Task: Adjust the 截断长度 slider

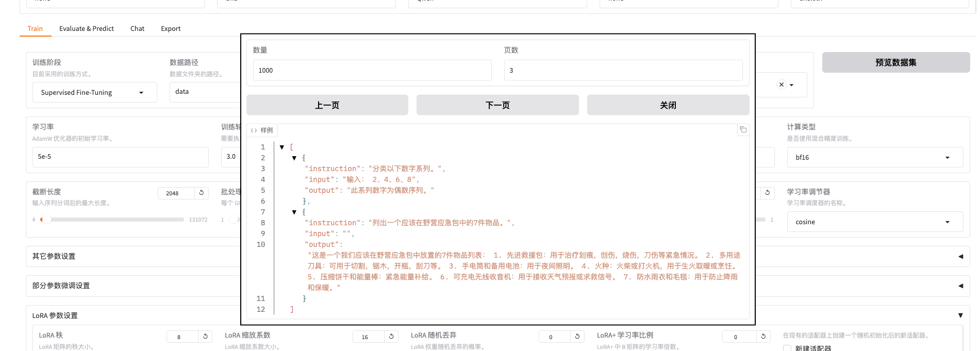Action: point(112,220)
